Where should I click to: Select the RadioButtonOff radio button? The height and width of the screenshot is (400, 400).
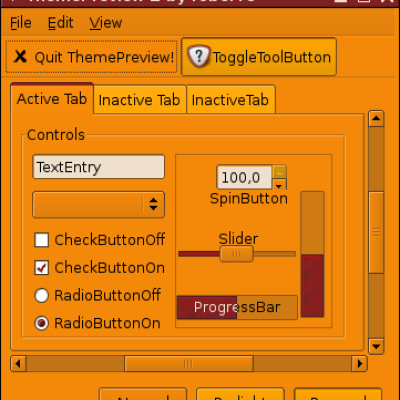point(42,295)
